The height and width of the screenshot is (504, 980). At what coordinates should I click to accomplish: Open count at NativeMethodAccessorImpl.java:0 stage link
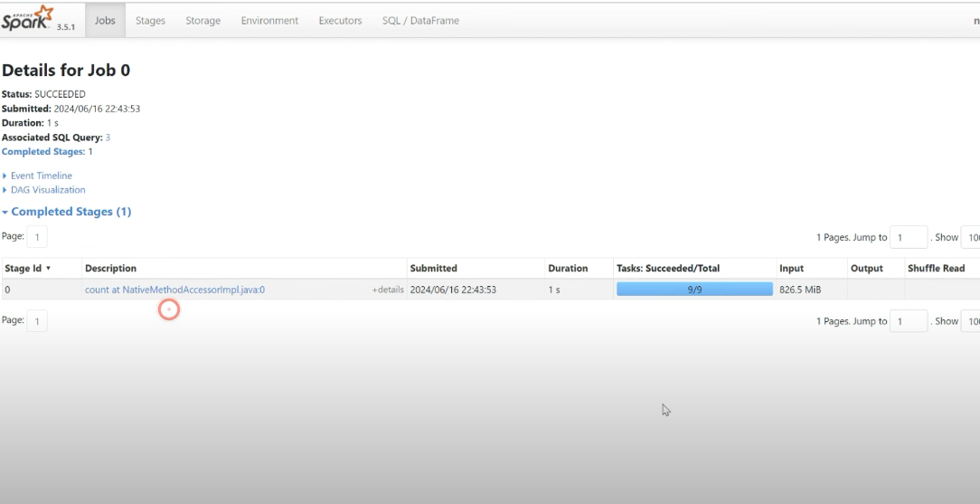(174, 290)
